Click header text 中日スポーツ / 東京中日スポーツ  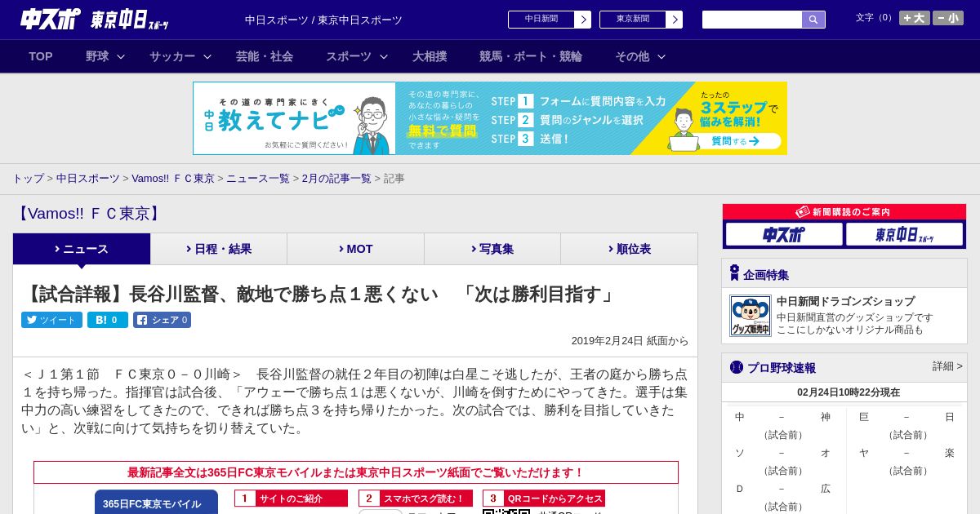click(323, 20)
